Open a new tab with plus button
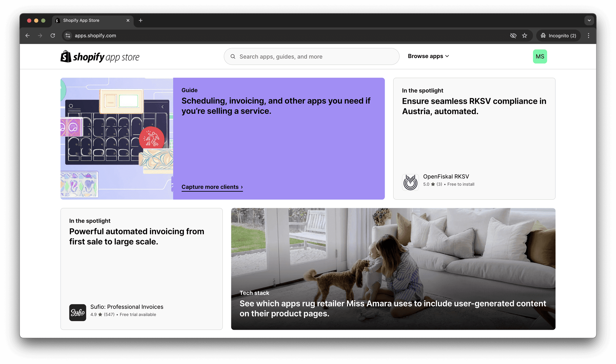The height and width of the screenshot is (364, 616). tap(140, 20)
